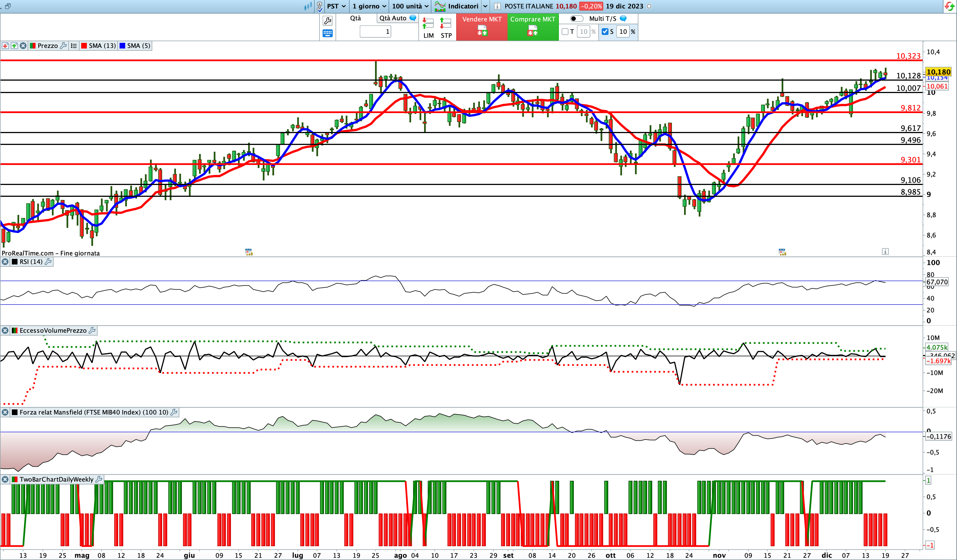Image resolution: width=957 pixels, height=560 pixels.
Task: Click the move-panel-down red arrow icon
Action: [5, 46]
